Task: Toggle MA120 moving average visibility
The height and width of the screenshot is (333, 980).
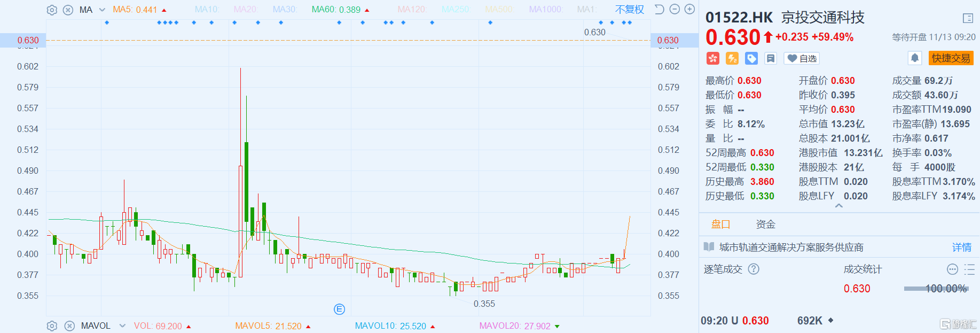Action: pos(412,10)
